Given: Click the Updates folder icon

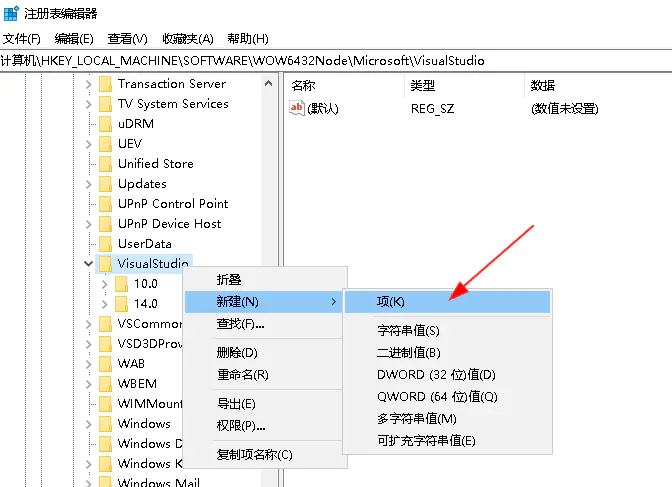Looking at the screenshot, I should pos(105,184).
